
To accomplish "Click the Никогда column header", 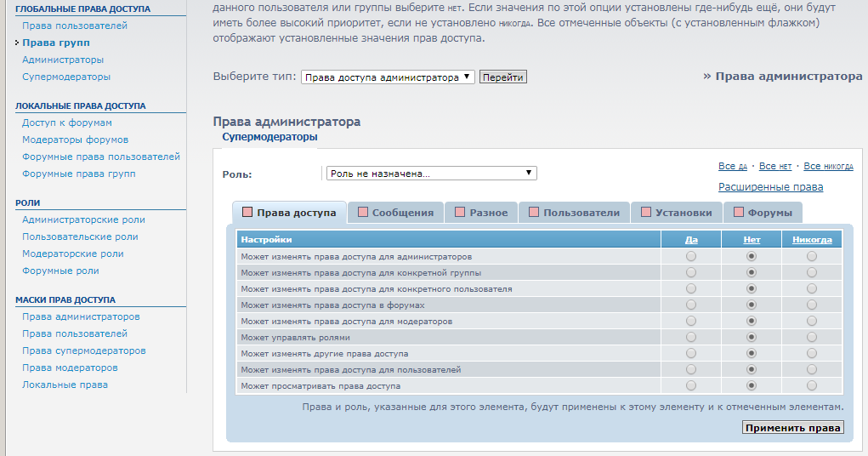I will pyautogui.click(x=812, y=240).
